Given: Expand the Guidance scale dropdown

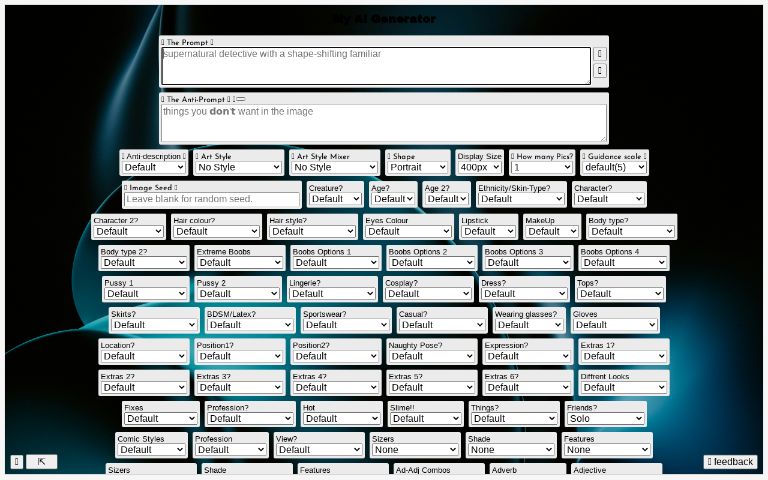Looking at the screenshot, I should coord(613,168).
